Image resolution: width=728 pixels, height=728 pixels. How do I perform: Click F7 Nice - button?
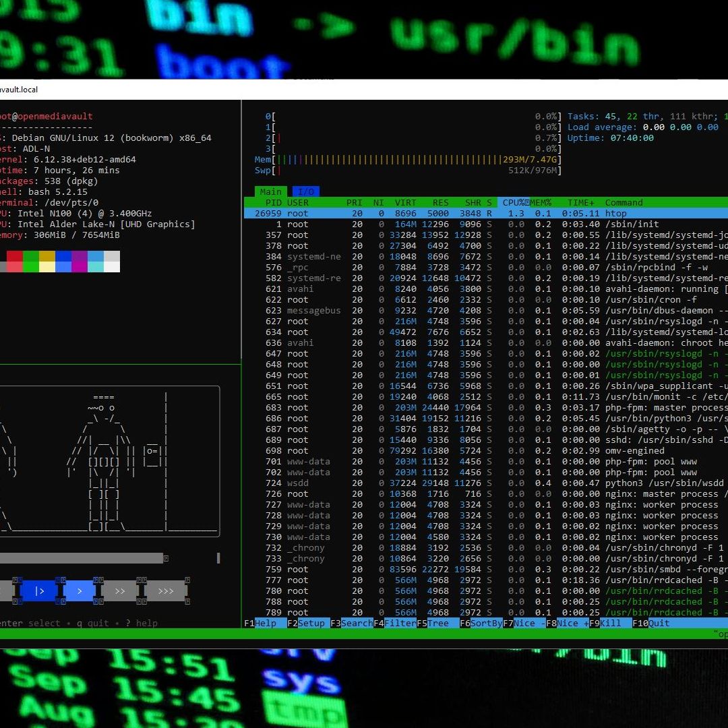click(x=524, y=623)
